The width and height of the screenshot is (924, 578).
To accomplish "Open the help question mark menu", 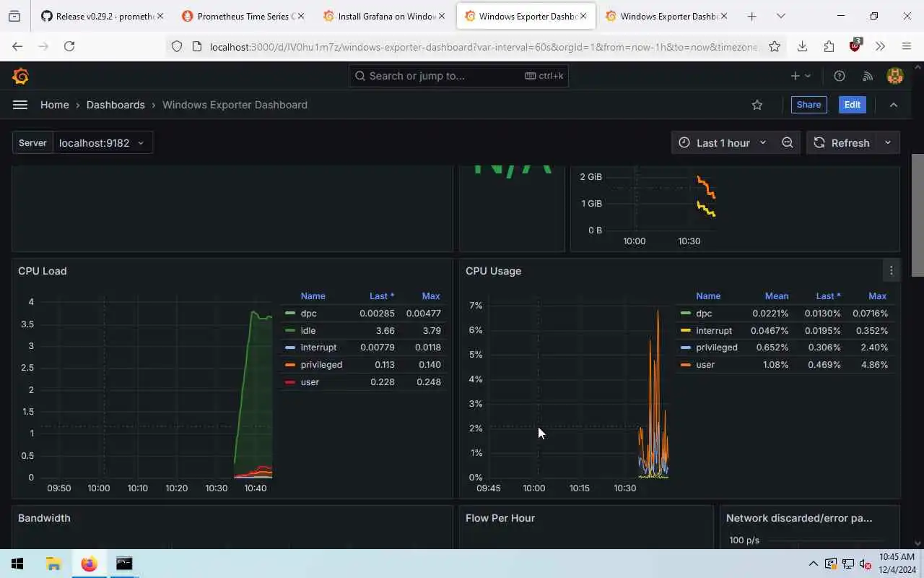I will [840, 76].
